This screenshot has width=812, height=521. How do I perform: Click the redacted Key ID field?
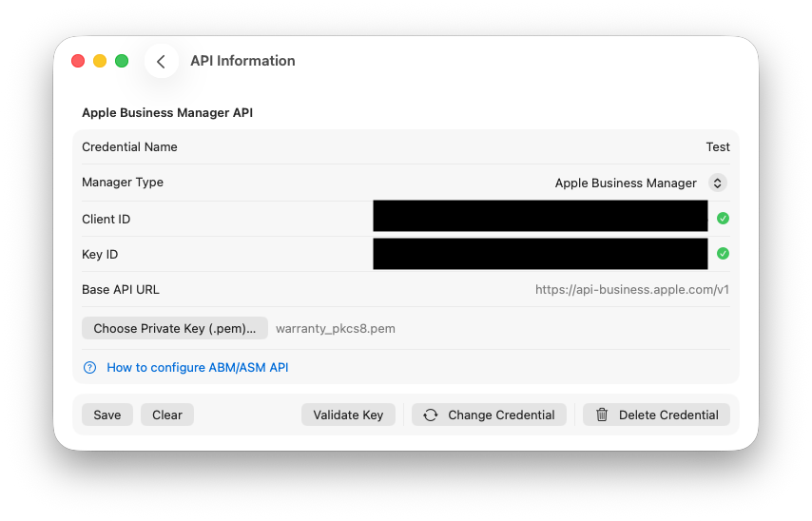coord(540,254)
